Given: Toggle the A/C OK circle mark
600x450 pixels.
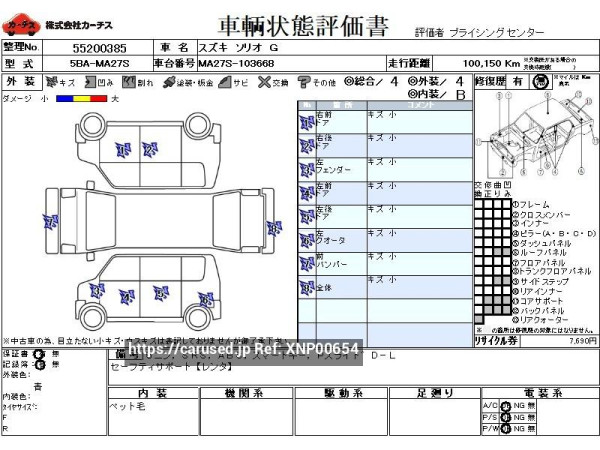Looking at the screenshot, I should (x=506, y=406).
